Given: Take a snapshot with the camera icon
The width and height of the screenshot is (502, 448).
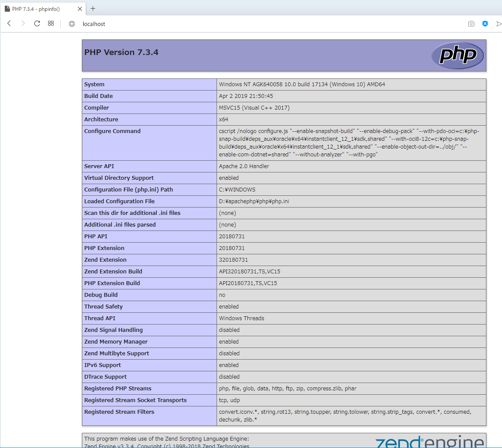Looking at the screenshot, I should pyautogui.click(x=471, y=24).
